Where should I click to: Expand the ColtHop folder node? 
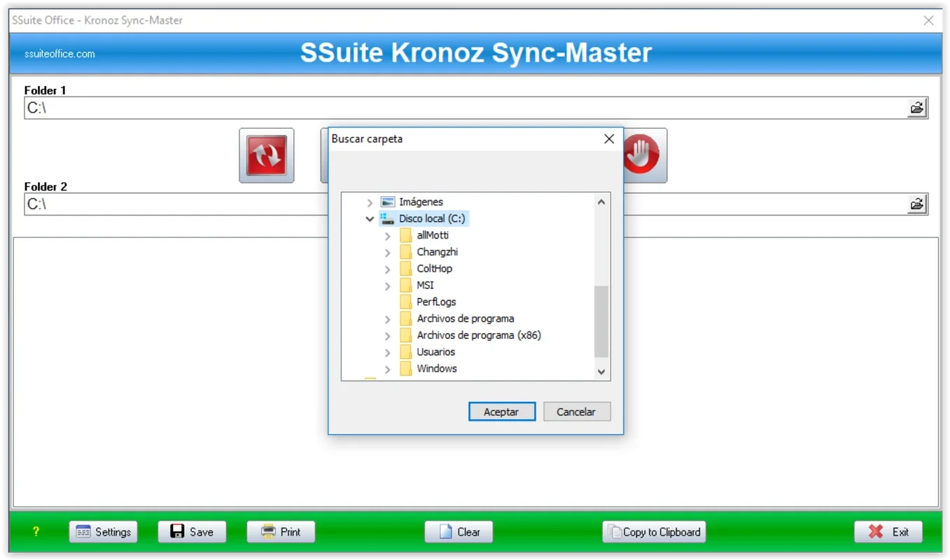tap(387, 269)
